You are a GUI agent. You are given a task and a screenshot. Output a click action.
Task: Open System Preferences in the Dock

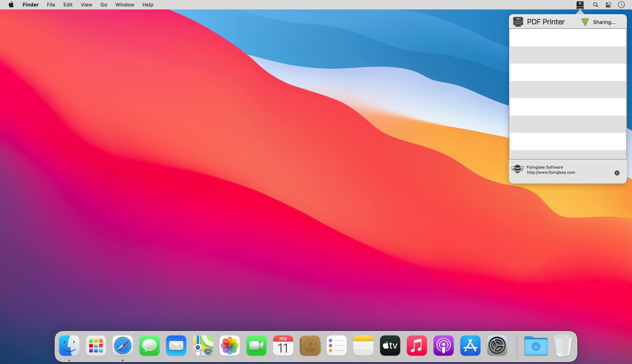[x=497, y=346]
